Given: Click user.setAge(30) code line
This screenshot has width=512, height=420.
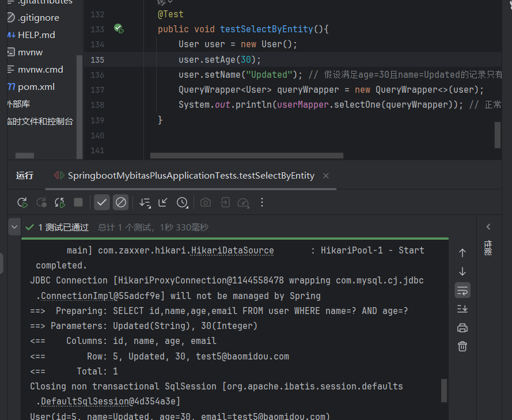Looking at the screenshot, I should click(x=219, y=60).
